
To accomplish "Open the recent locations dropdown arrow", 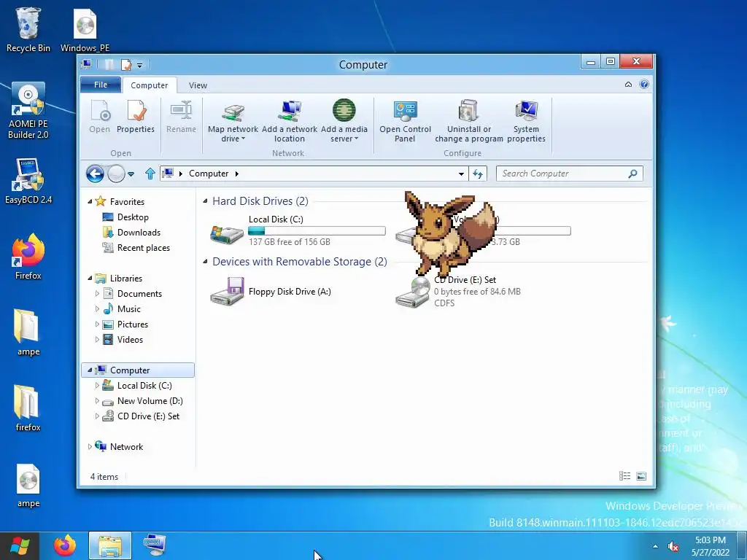I will (131, 174).
